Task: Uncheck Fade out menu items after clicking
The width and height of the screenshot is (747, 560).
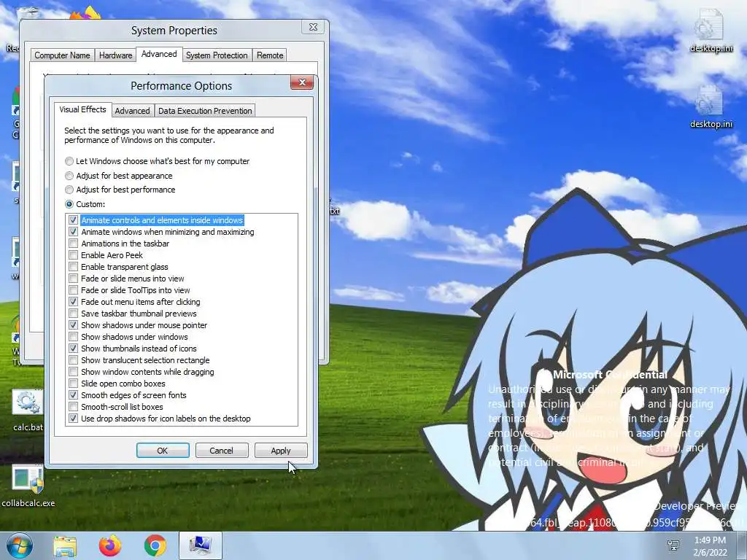Action: (x=74, y=302)
